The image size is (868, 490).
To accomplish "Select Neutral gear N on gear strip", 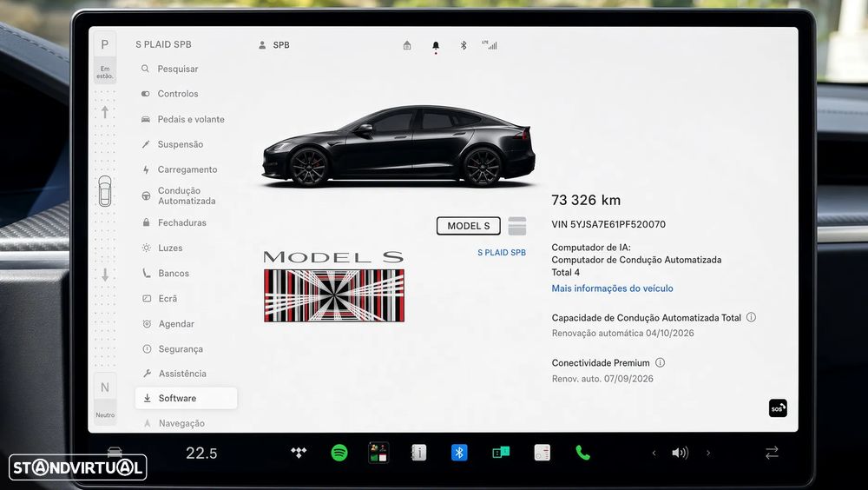I will (x=105, y=387).
